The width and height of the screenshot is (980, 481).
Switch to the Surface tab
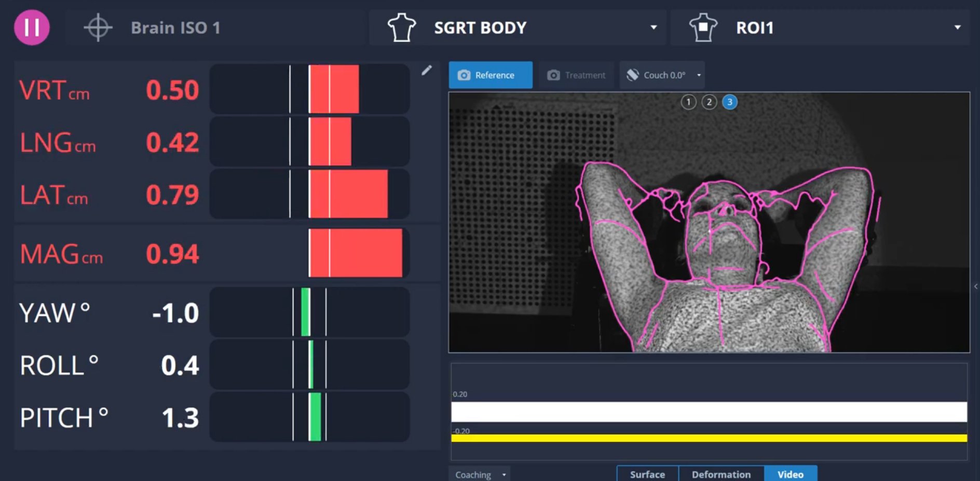click(647, 474)
